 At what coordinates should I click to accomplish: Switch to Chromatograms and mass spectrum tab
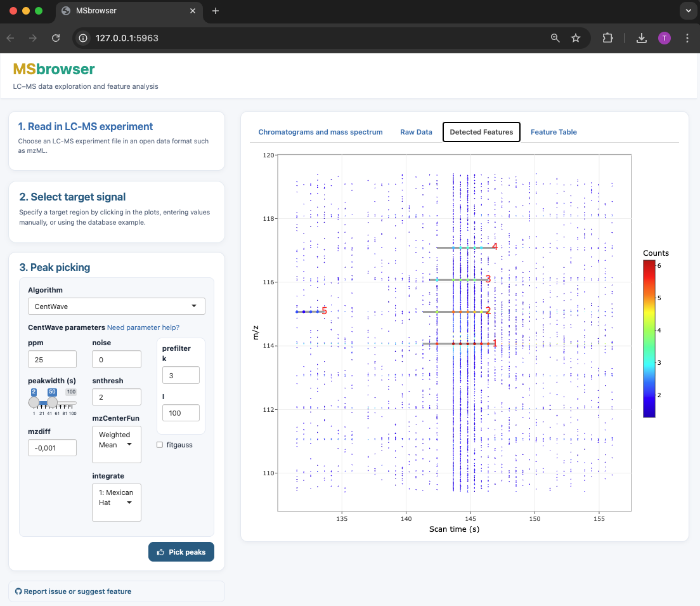pyautogui.click(x=320, y=132)
